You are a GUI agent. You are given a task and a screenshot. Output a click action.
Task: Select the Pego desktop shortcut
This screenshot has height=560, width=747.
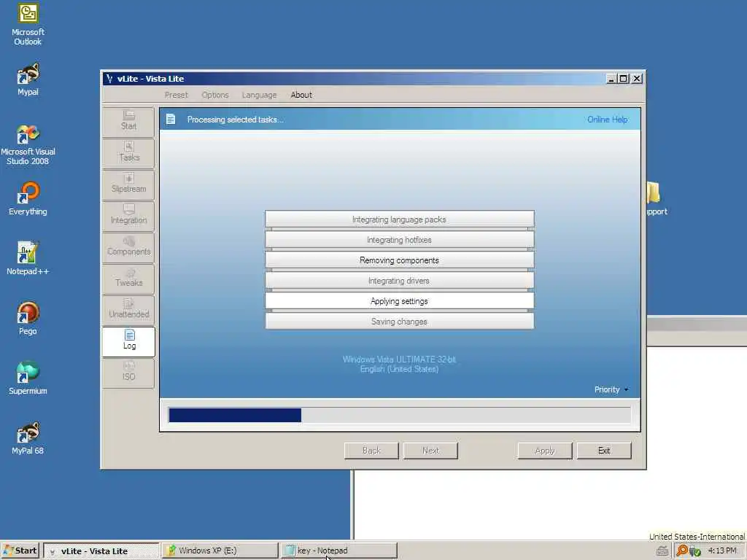click(x=28, y=319)
